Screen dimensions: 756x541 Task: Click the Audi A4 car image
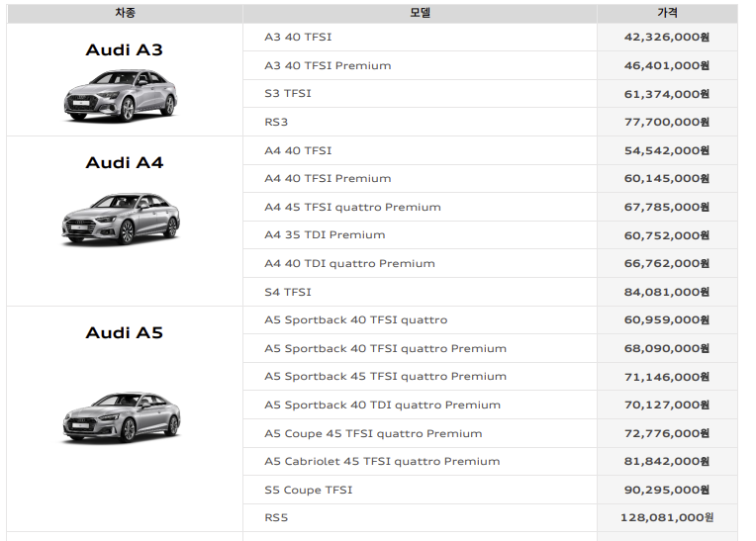coord(121,220)
